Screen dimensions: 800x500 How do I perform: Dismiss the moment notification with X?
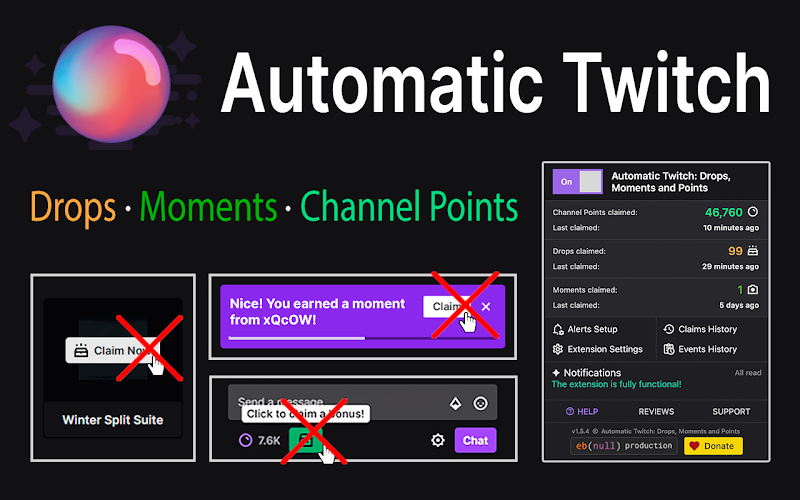point(486,307)
